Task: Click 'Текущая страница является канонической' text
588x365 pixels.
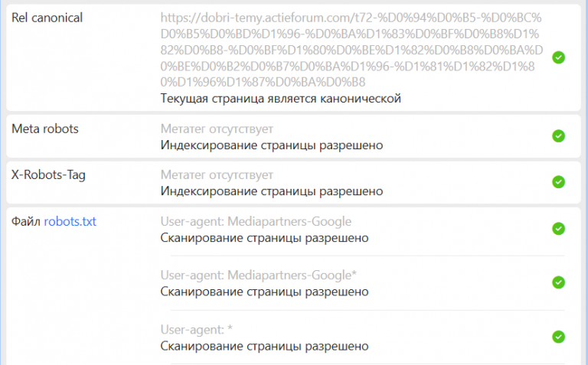Action: click(280, 99)
